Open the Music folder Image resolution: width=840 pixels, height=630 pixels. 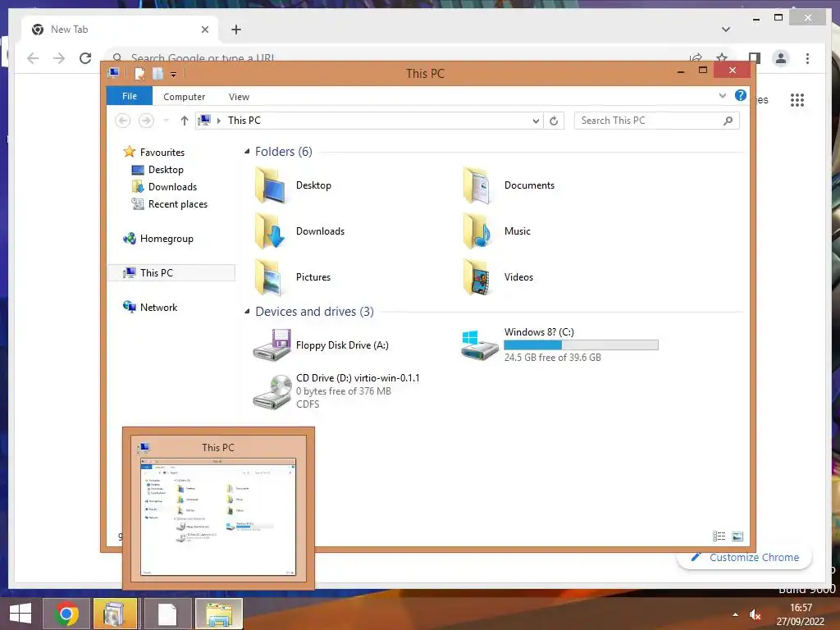pos(496,231)
